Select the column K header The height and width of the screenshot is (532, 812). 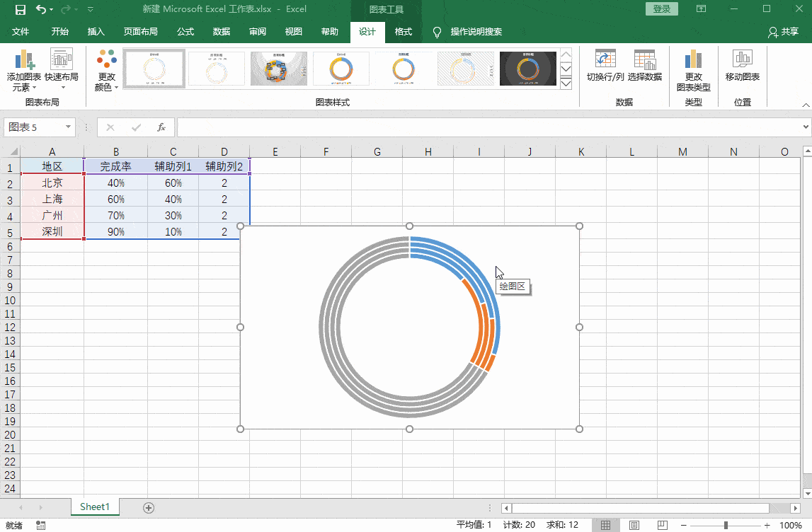click(x=581, y=151)
